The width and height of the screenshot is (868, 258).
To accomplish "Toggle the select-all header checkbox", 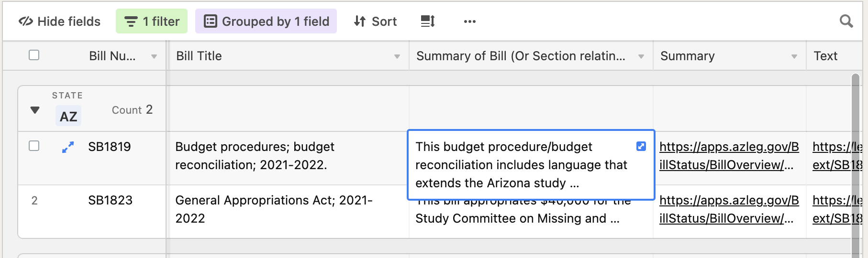I will tap(34, 55).
